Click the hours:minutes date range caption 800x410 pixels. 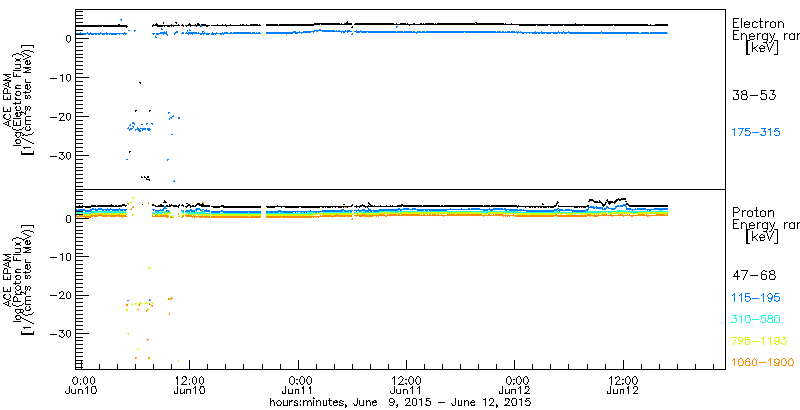(401, 402)
